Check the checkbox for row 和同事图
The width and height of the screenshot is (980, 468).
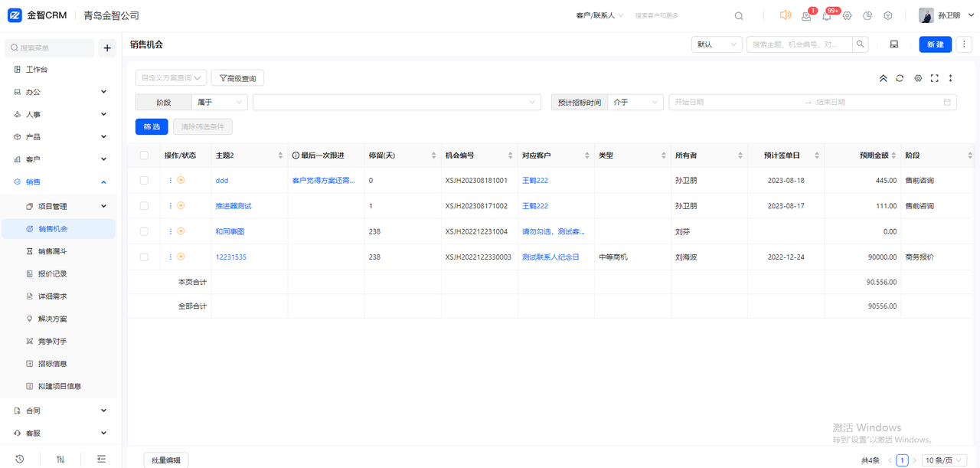[144, 231]
